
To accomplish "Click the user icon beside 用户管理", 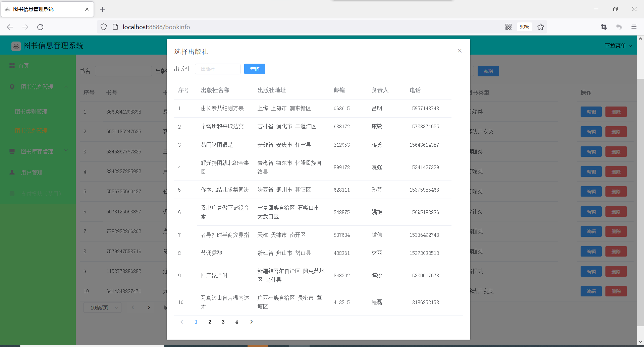I will 12,172.
